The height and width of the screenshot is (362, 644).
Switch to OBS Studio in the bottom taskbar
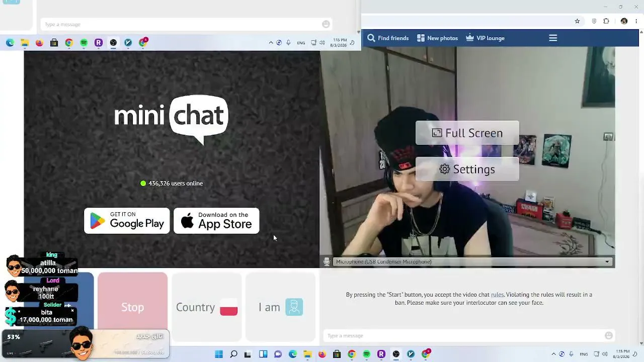pyautogui.click(x=396, y=354)
